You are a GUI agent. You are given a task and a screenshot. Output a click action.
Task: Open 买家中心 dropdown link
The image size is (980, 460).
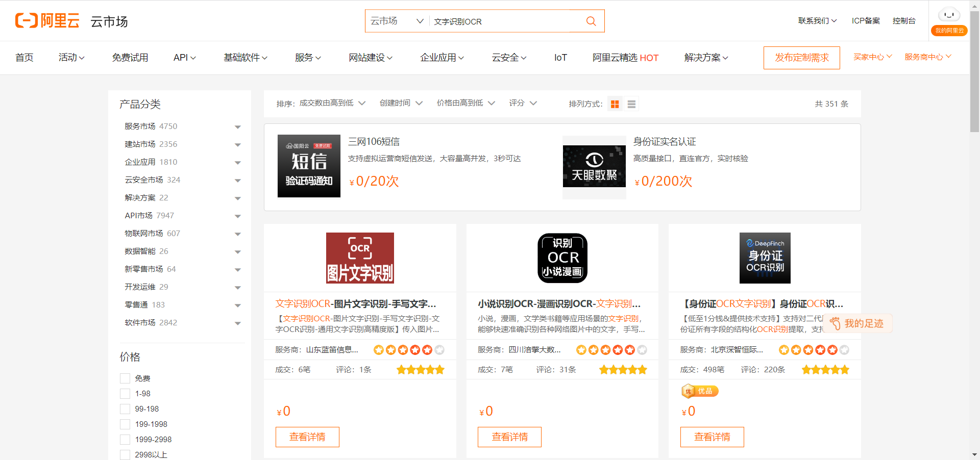(x=873, y=57)
